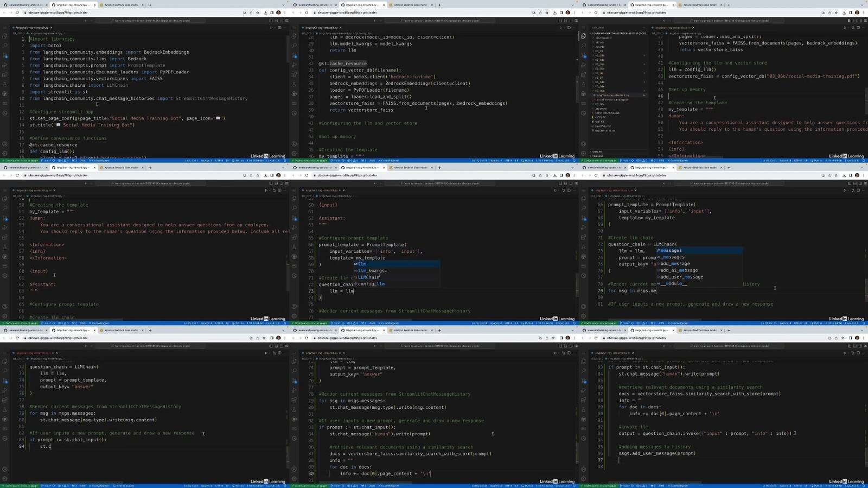
Task: Select add_user_message from autocomplete list
Action: (681, 277)
